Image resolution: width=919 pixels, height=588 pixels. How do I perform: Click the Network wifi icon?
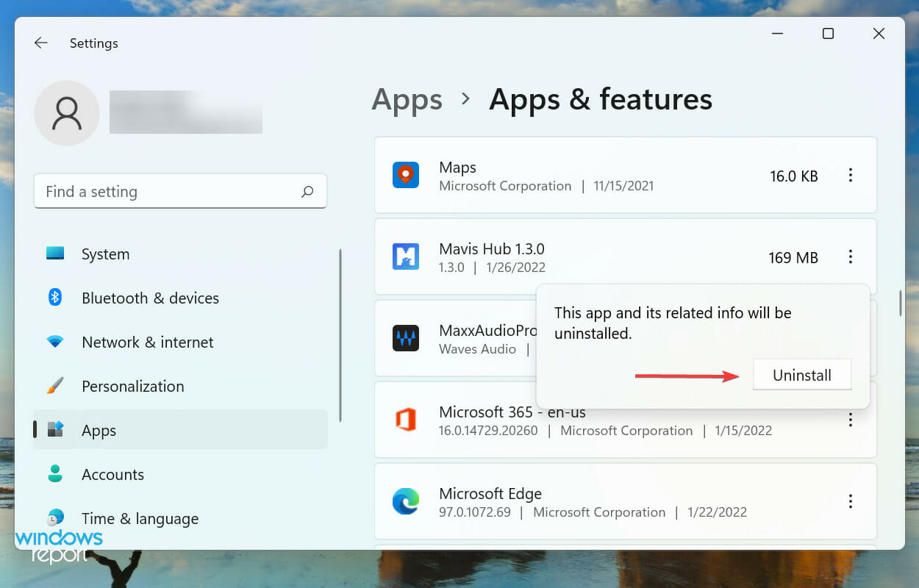tap(55, 342)
